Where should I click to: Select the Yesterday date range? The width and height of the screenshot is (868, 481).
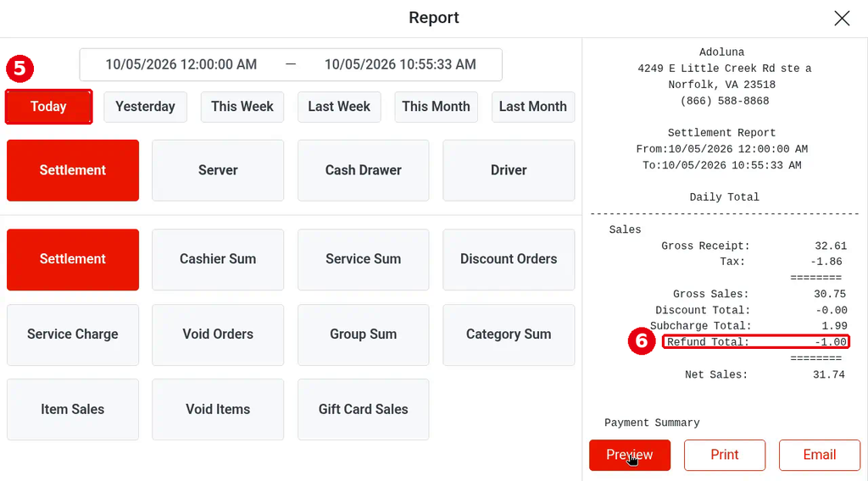(145, 107)
